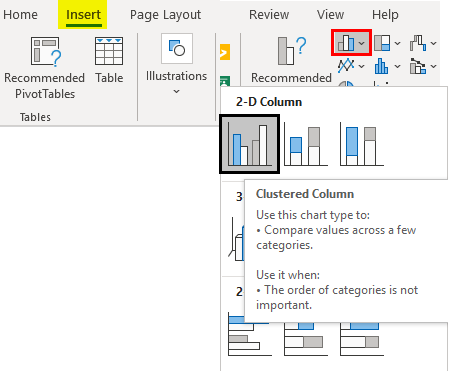The image size is (452, 371).
Task: Choose the 100% Stacked Column chart thumbnail
Action: [x=362, y=145]
